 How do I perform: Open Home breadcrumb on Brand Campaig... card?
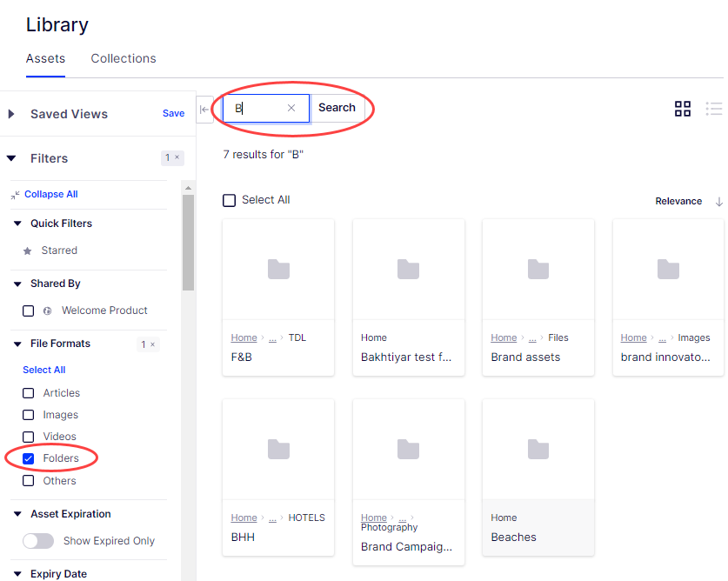coord(374,518)
